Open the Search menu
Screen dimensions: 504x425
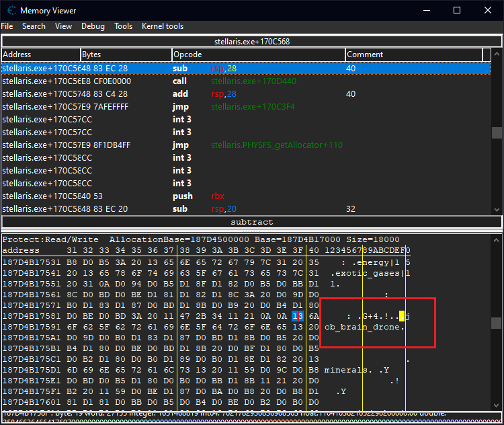[x=34, y=26]
